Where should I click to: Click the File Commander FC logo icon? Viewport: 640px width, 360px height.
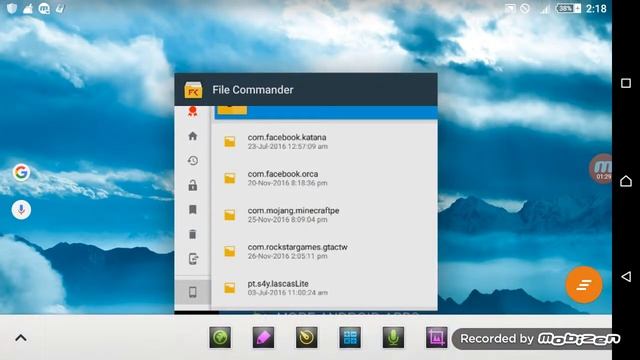point(193,90)
